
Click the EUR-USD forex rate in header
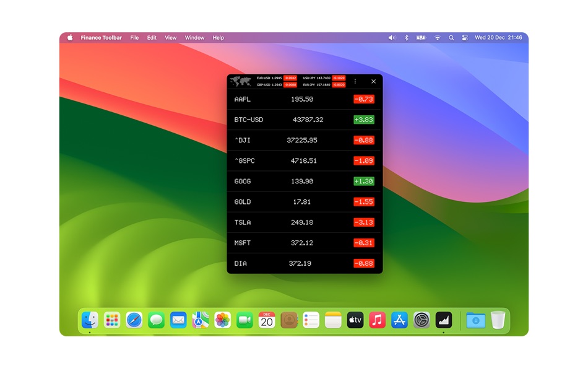tap(277, 78)
